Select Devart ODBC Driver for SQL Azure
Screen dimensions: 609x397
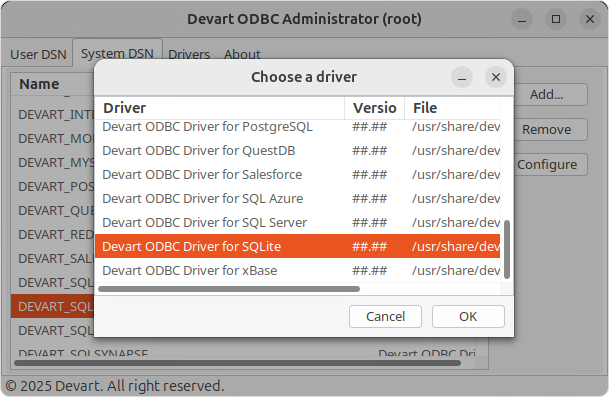[x=298, y=198]
